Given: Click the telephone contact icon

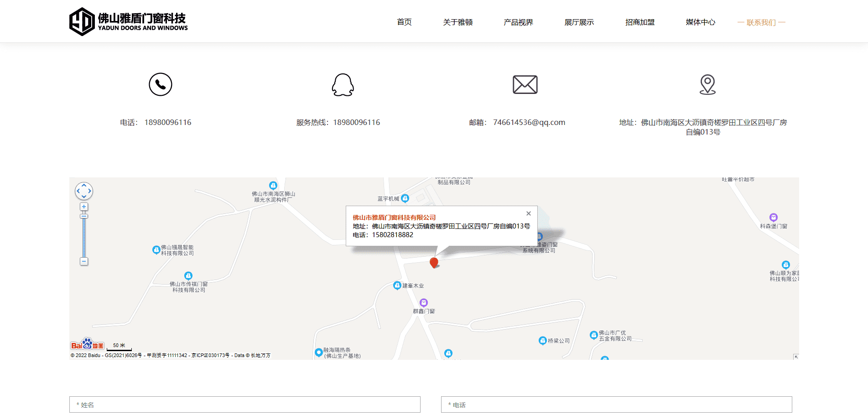Looking at the screenshot, I should coord(160,84).
